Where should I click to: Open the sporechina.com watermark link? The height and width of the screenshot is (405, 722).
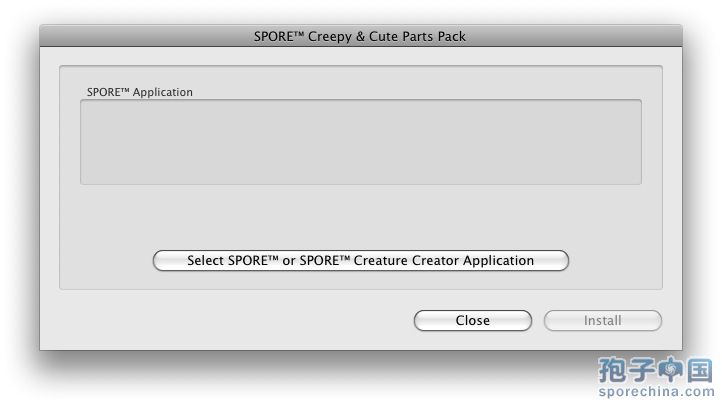pos(654,391)
